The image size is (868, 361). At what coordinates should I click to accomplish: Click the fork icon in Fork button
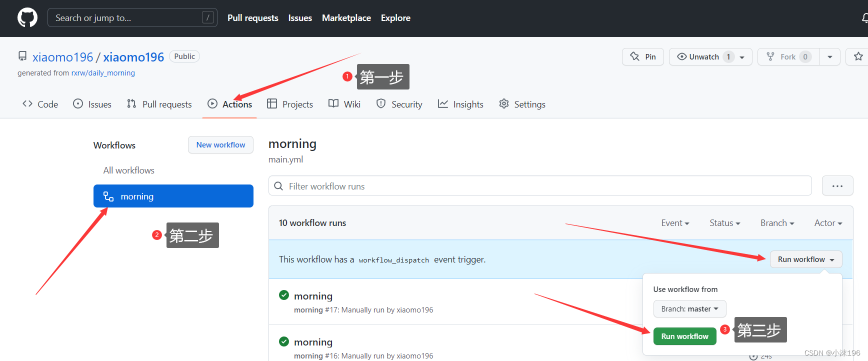click(x=770, y=56)
